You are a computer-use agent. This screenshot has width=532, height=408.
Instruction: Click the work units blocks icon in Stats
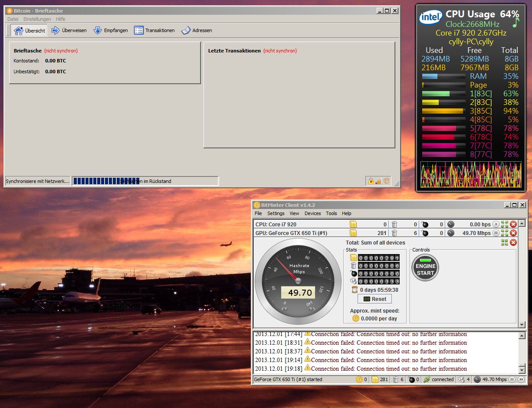coord(353,281)
